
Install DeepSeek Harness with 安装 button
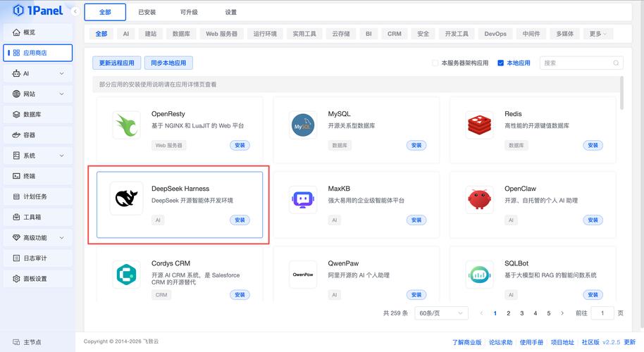[240, 220]
